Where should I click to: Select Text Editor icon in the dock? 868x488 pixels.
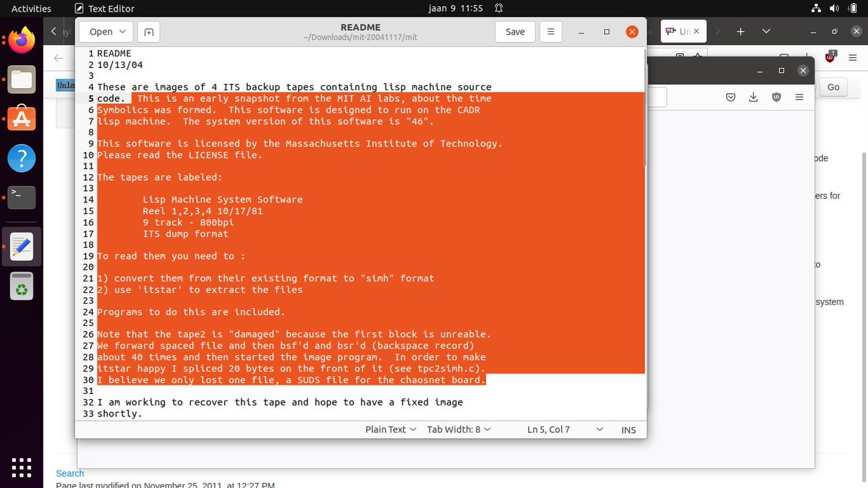pyautogui.click(x=22, y=246)
